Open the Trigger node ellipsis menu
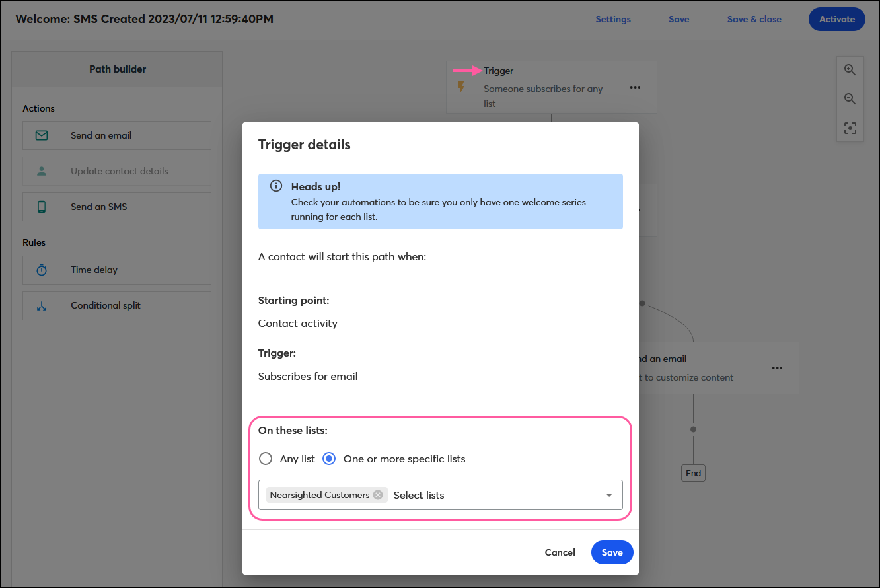Image resolution: width=880 pixels, height=588 pixels. tap(635, 87)
